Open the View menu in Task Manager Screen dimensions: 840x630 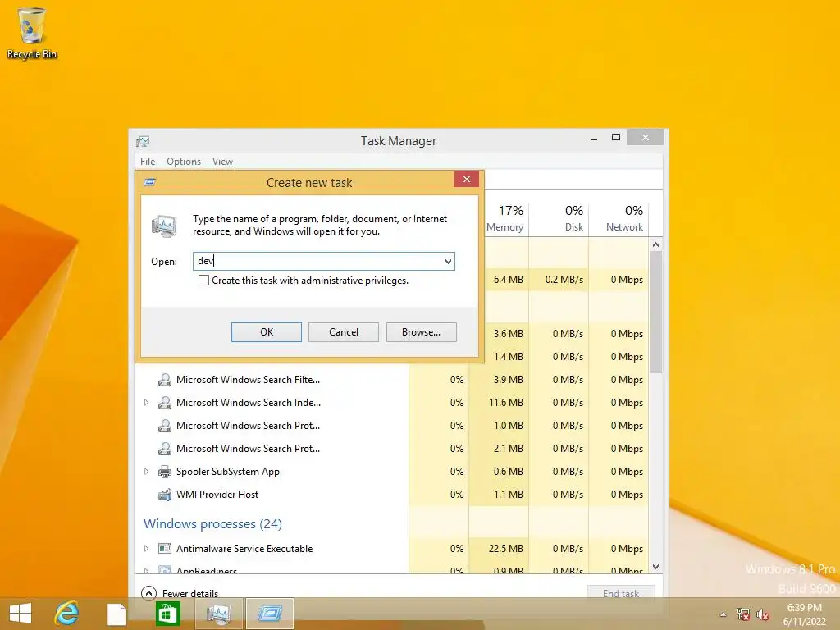(222, 162)
